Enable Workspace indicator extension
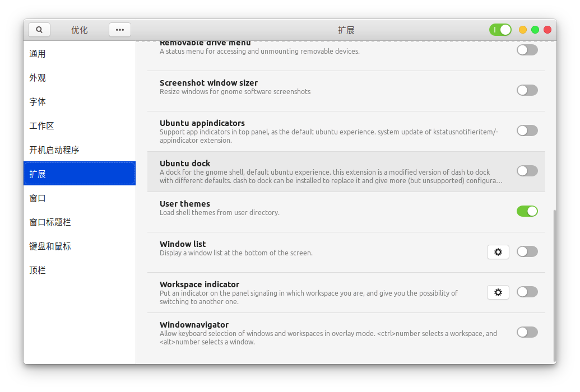This screenshot has height=392, width=580. click(x=527, y=292)
